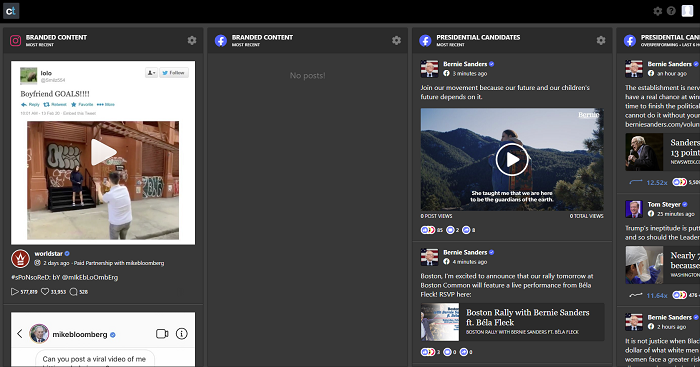700x367 pixels.
Task: Click reactions count 85 on Bernie video post
Action: (432, 230)
